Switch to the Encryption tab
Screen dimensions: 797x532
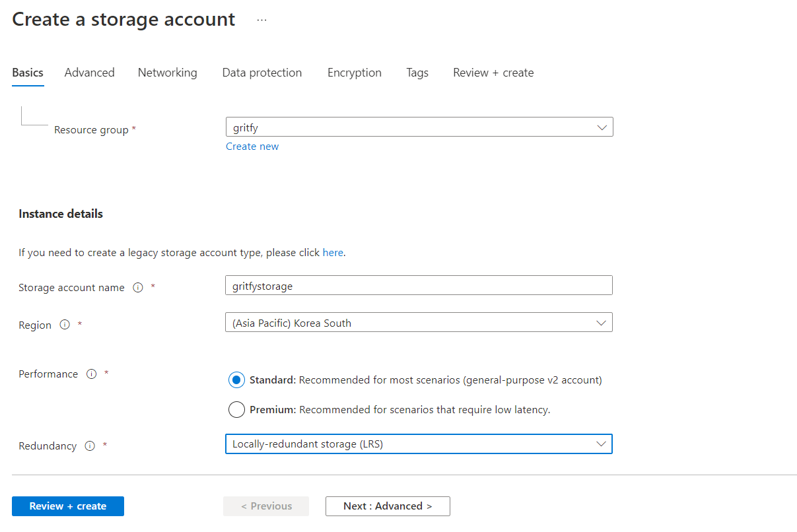click(354, 73)
